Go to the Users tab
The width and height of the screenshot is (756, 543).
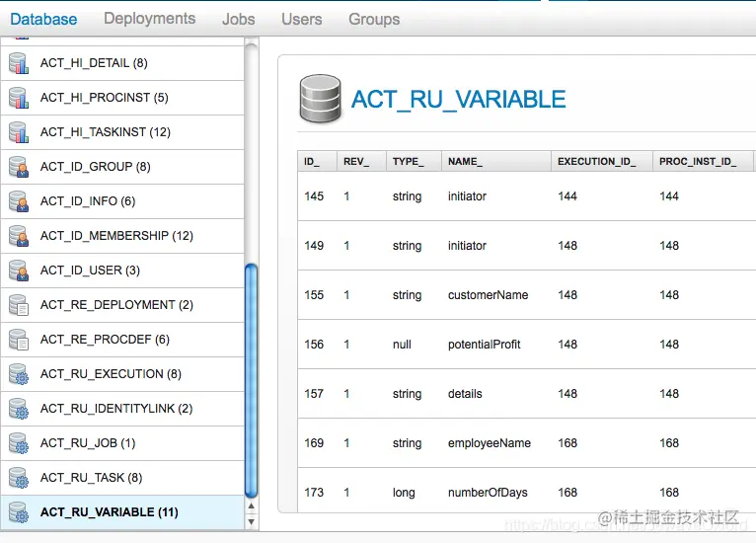(301, 20)
